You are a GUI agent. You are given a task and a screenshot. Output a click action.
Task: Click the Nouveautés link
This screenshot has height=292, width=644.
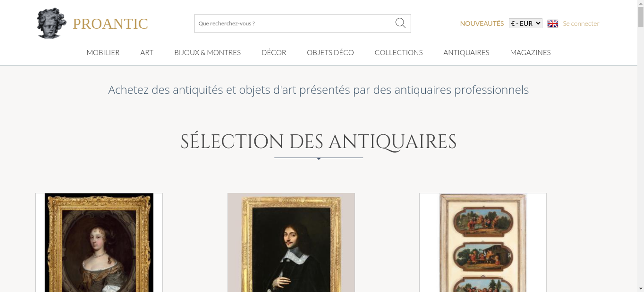tap(482, 23)
